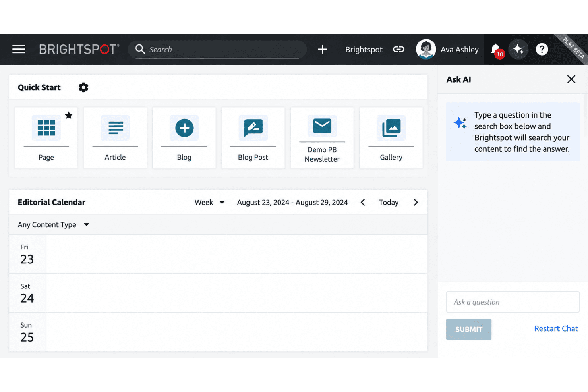Click the SUBMIT button
Viewport: 588px width, 392px height.
point(468,329)
